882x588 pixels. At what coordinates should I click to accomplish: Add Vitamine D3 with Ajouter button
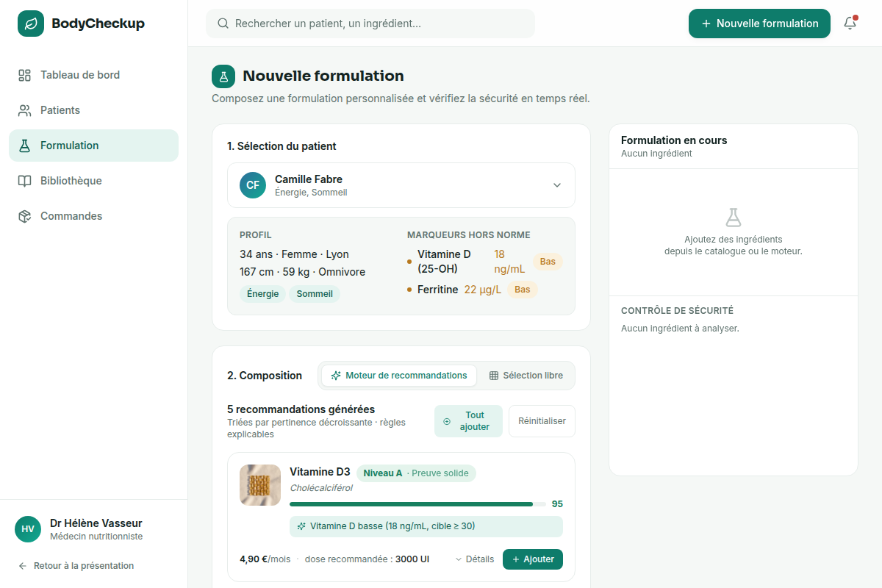tap(533, 559)
